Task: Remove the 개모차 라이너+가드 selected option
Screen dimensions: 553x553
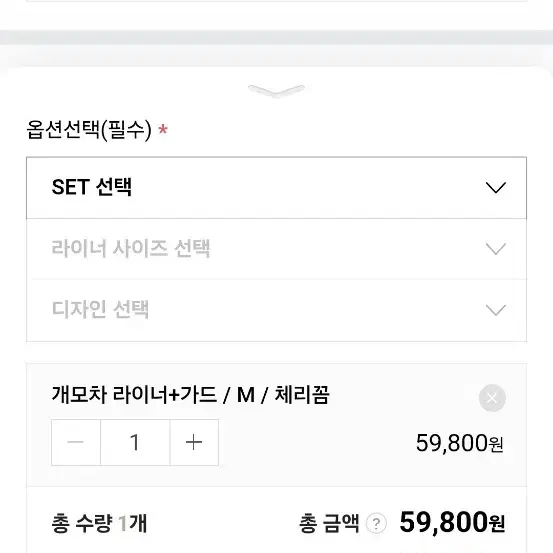Action: (492, 398)
